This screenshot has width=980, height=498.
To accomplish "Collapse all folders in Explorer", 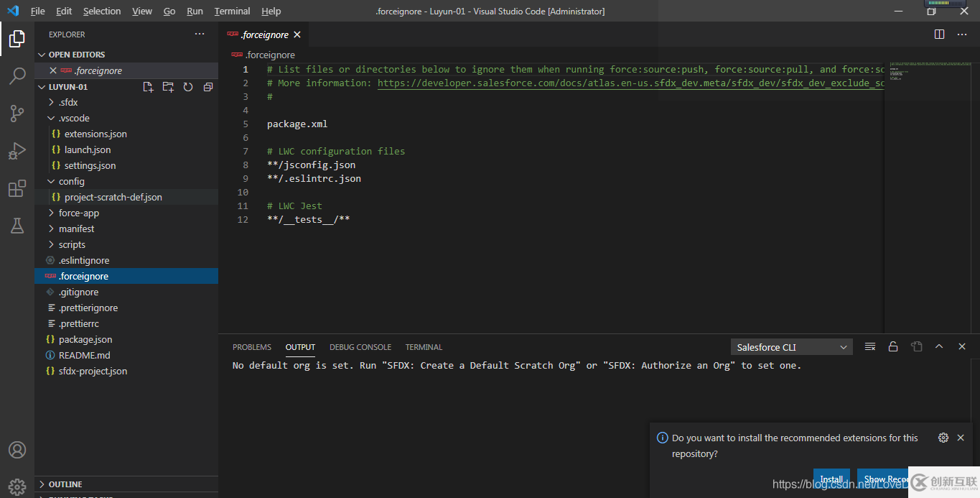I will (207, 86).
